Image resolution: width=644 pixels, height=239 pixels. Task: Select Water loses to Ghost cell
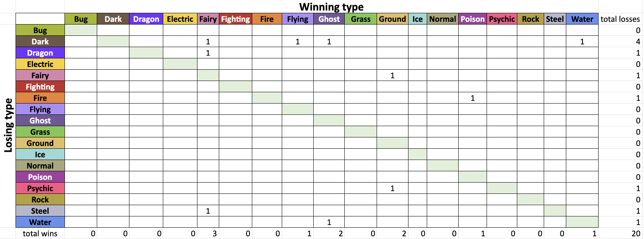click(x=329, y=222)
